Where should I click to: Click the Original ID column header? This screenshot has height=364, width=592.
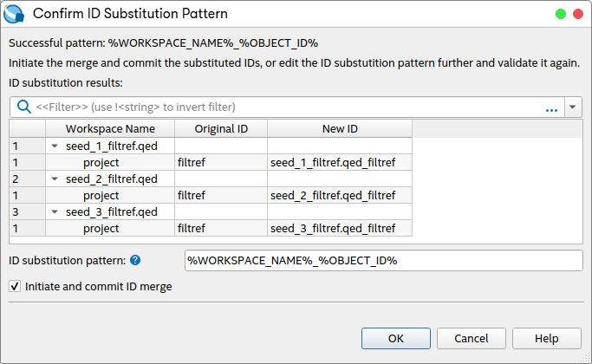(221, 129)
